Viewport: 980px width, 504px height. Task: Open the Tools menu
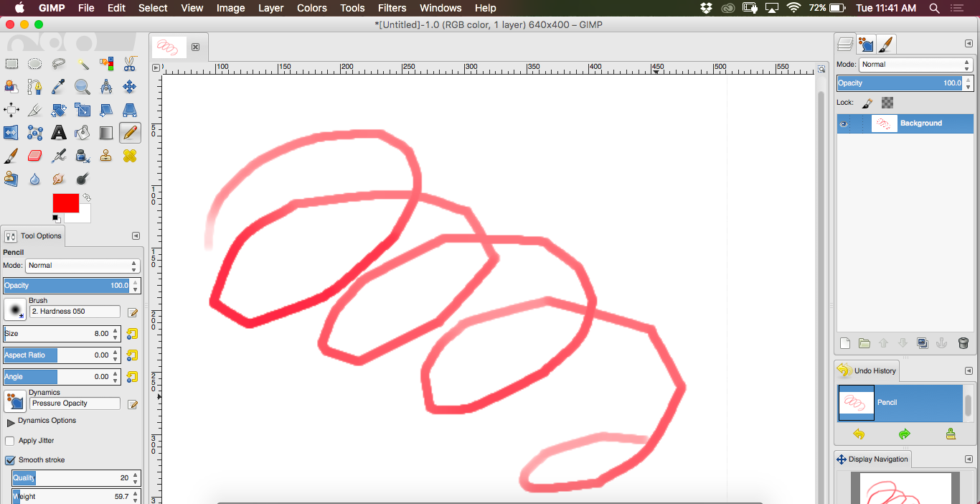click(352, 8)
